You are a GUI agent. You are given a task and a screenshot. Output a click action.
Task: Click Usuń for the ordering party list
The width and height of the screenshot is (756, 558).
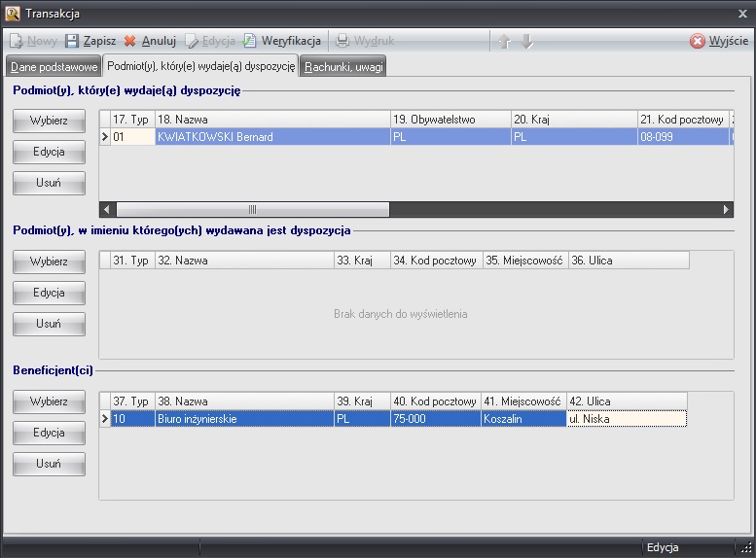click(x=49, y=184)
